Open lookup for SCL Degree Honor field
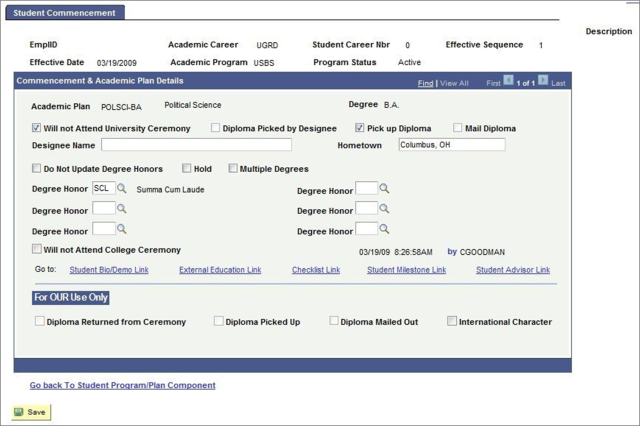Image resolution: width=640 pixels, height=426 pixels. (122, 188)
